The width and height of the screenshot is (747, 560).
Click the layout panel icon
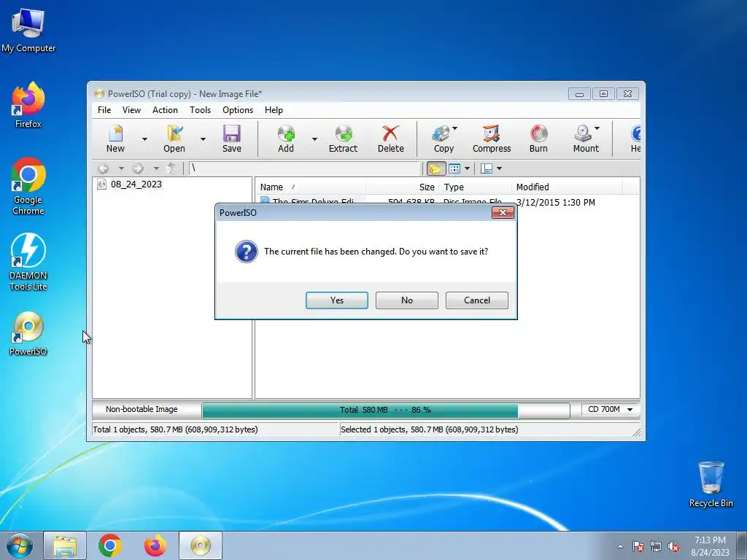[x=487, y=168]
